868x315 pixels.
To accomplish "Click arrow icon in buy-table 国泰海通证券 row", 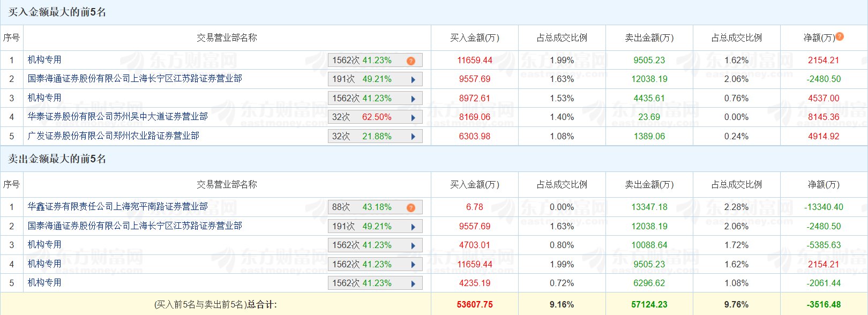I will click(x=413, y=79).
